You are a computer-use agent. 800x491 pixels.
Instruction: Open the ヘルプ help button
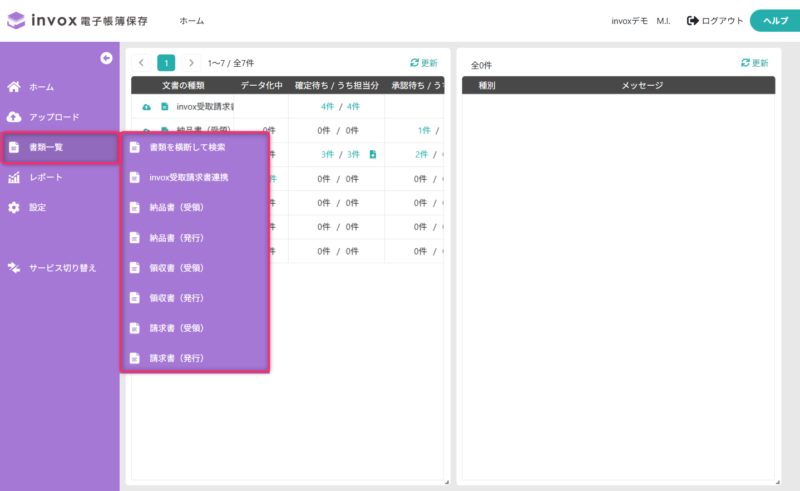[775, 20]
